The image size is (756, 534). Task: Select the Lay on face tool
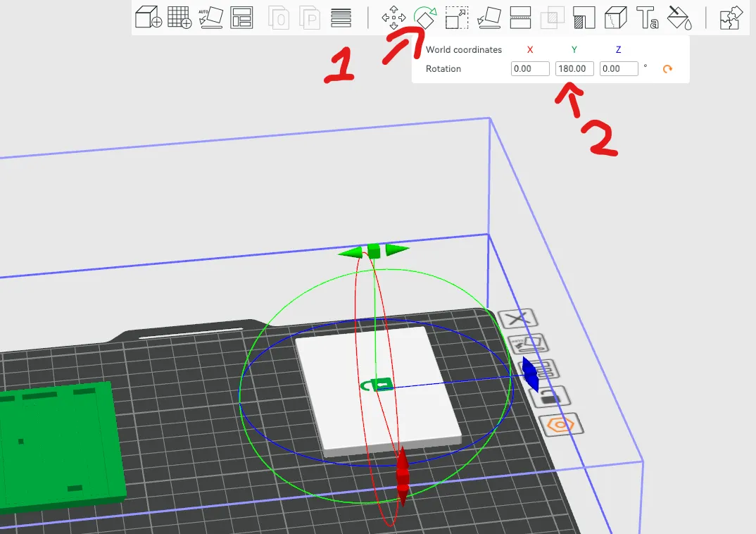click(x=489, y=18)
